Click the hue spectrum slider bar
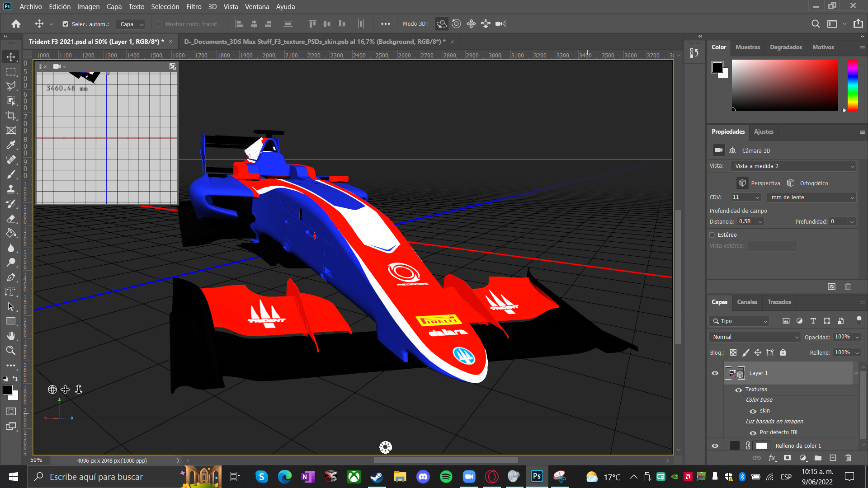Screen dimensions: 868x488 tap(853, 85)
